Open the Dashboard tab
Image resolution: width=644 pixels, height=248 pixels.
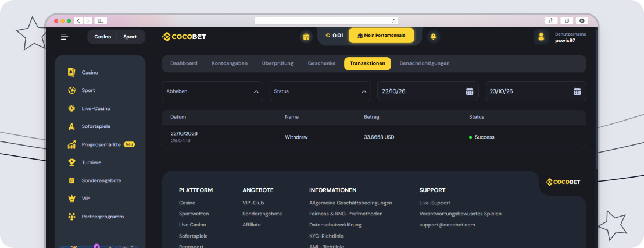pyautogui.click(x=184, y=63)
